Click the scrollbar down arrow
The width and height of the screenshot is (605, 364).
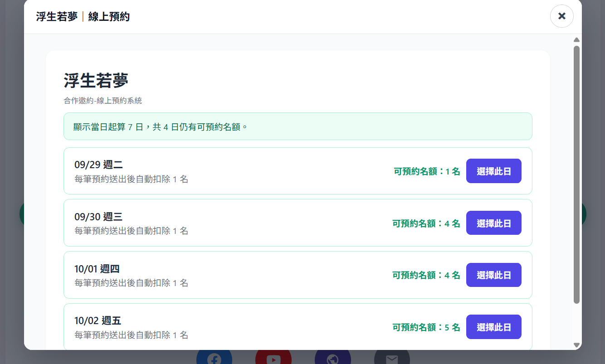coord(576,345)
